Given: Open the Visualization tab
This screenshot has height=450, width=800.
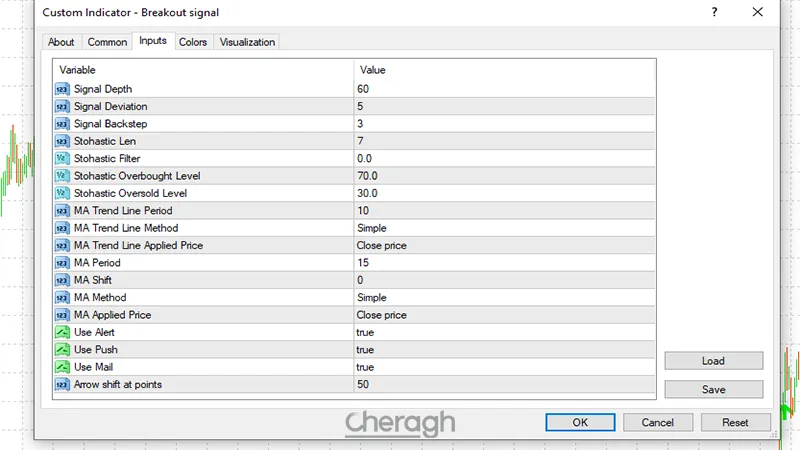Looking at the screenshot, I should 247,42.
